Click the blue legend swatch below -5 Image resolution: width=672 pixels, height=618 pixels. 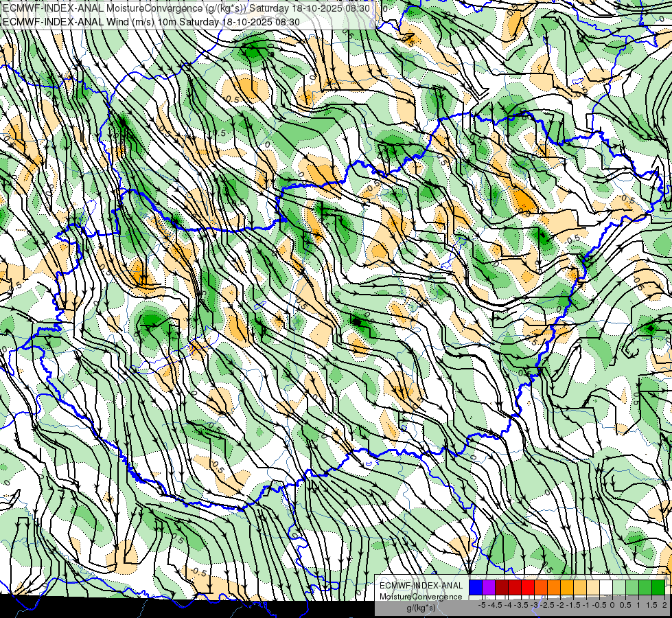coord(476,587)
